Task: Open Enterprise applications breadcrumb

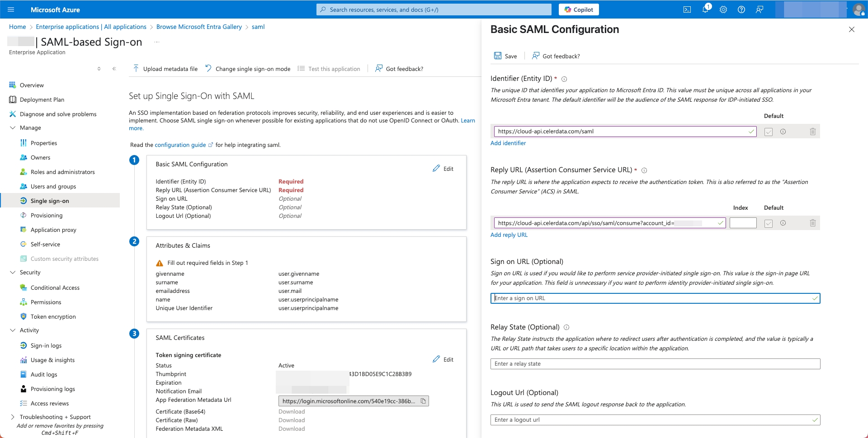Action: click(x=90, y=27)
